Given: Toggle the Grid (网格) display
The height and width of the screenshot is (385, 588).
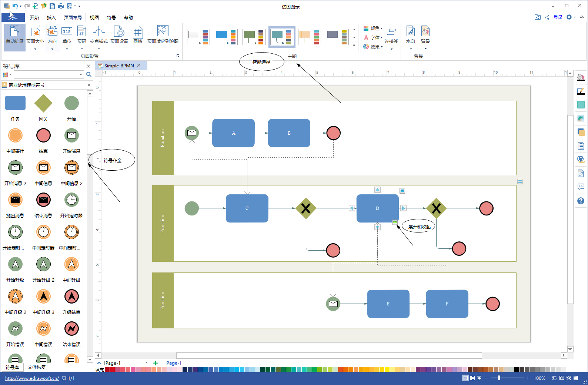Looking at the screenshot, I should click(x=138, y=35).
